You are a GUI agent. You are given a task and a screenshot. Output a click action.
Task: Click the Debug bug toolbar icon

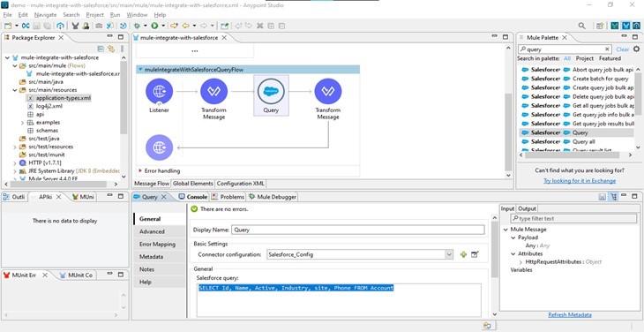pyautogui.click(x=137, y=26)
